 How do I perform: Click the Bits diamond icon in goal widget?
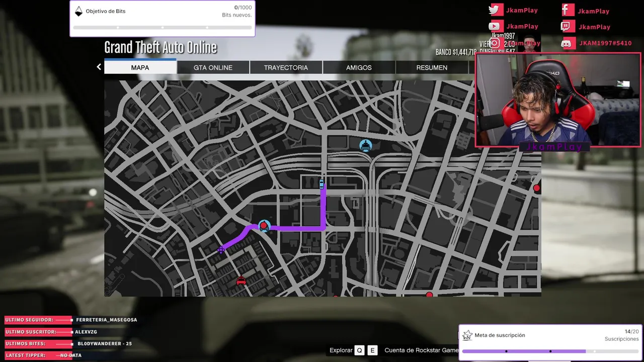click(78, 11)
